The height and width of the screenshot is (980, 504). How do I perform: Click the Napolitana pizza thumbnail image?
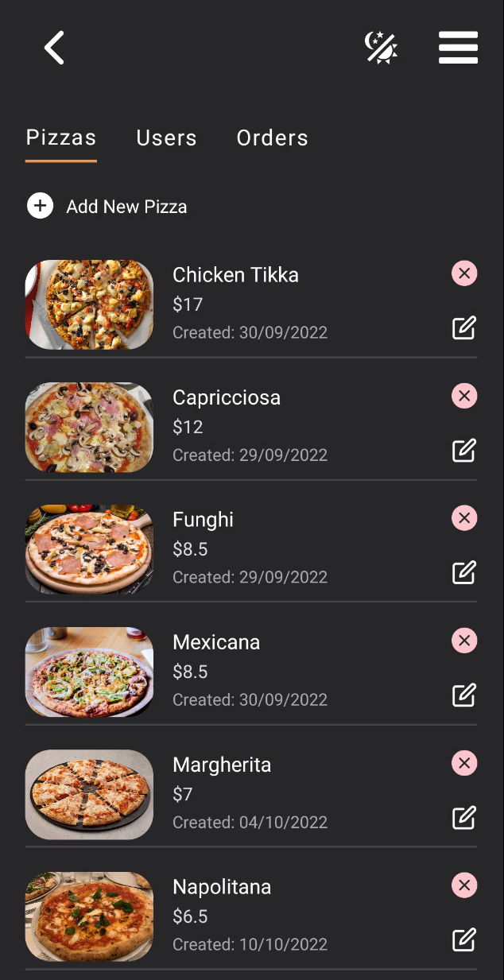pyautogui.click(x=89, y=916)
